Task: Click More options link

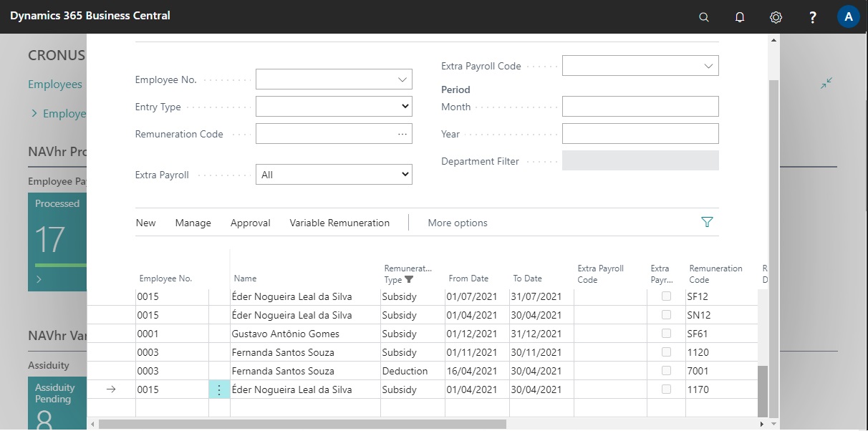Action: click(458, 223)
